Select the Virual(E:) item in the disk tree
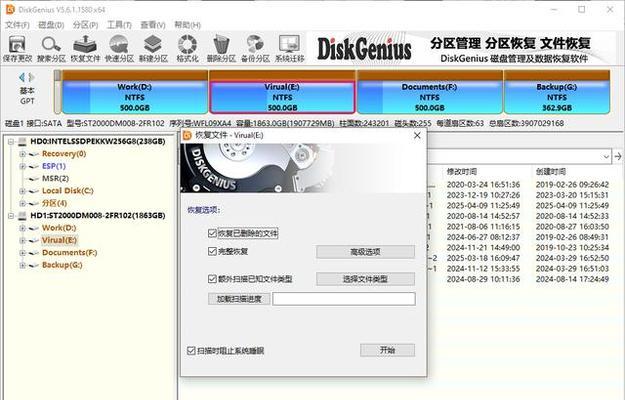Viewport: 625px width, 400px height. tap(59, 240)
